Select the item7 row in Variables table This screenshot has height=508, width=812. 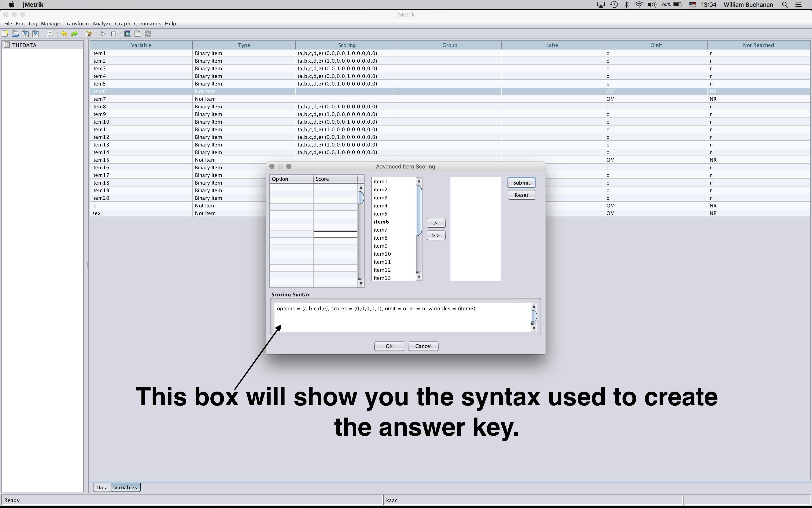point(450,99)
